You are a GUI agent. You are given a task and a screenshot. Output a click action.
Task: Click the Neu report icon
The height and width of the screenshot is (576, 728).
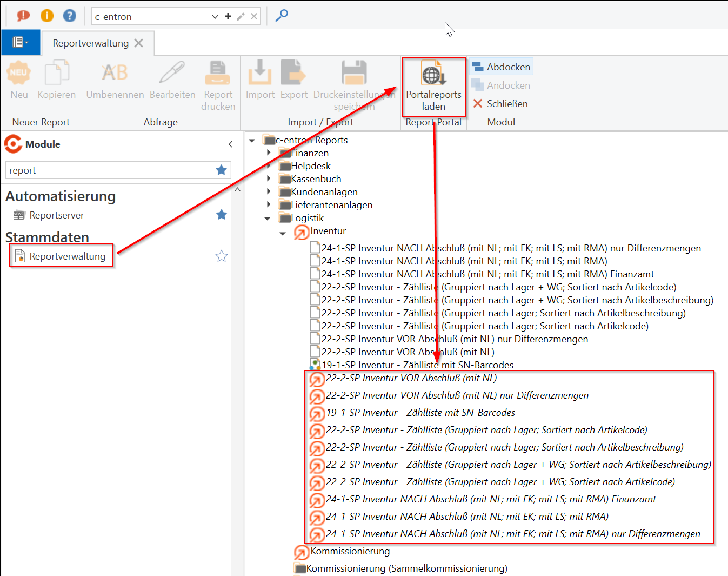(19, 73)
